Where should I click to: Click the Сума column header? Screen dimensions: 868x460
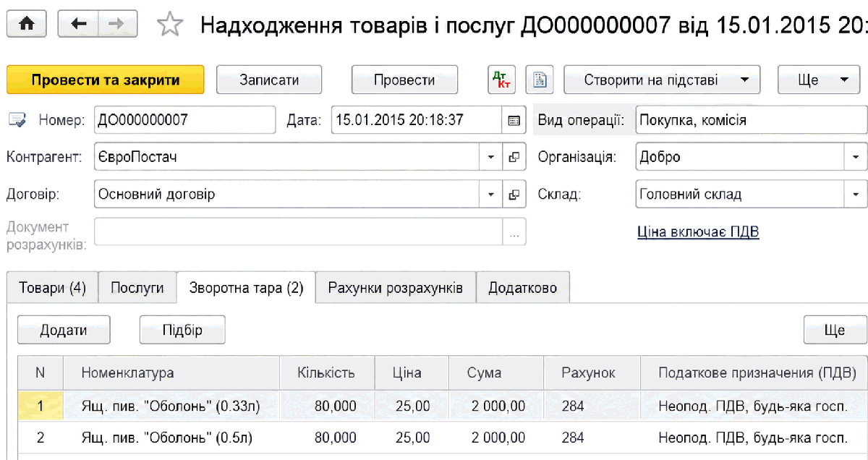click(x=495, y=373)
